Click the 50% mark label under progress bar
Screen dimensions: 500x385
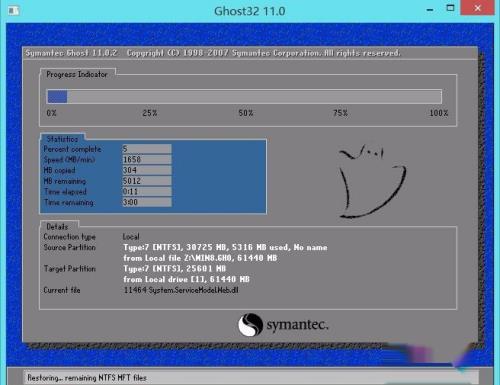pyautogui.click(x=246, y=113)
